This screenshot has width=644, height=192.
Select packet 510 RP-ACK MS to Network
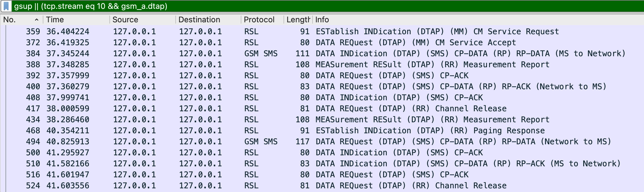coord(468,164)
